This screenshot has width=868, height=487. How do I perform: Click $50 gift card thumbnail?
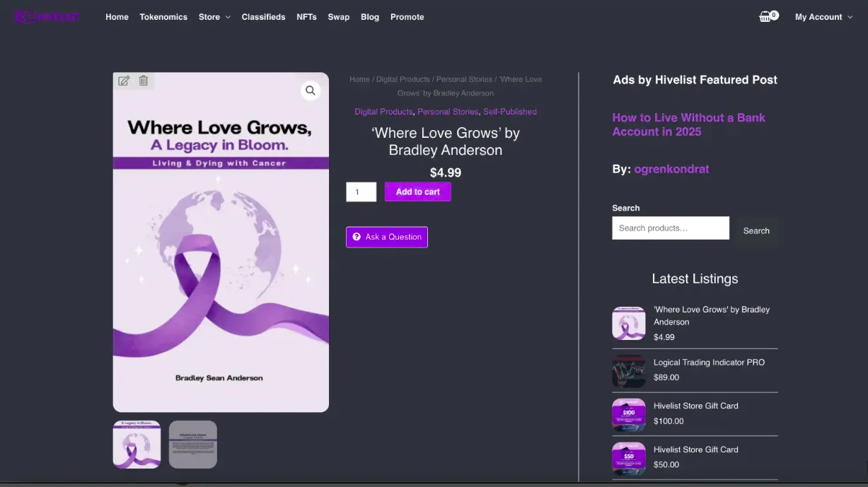(x=629, y=459)
